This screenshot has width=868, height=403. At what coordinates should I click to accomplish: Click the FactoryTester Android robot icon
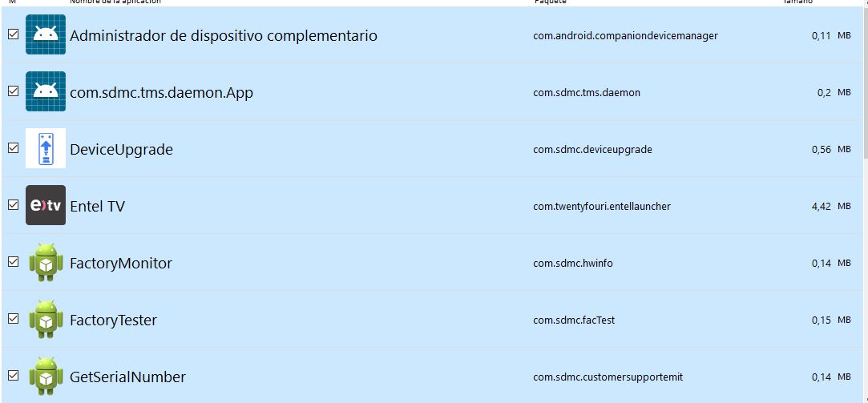coord(46,320)
